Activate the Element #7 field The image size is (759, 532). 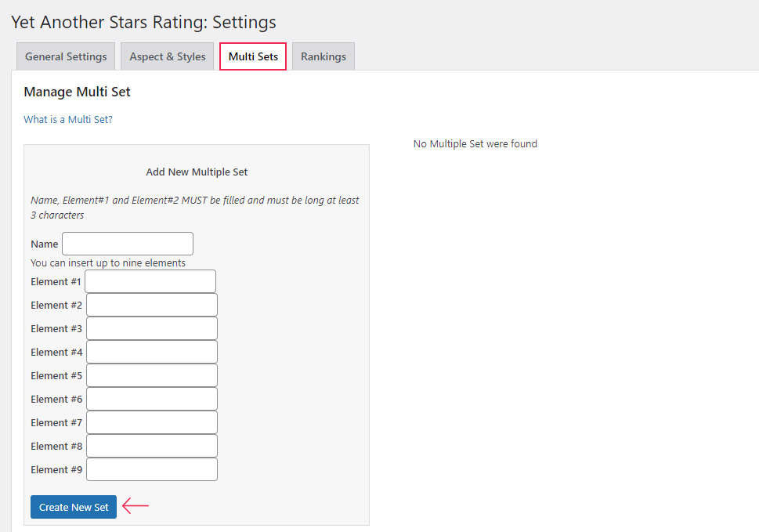[152, 422]
